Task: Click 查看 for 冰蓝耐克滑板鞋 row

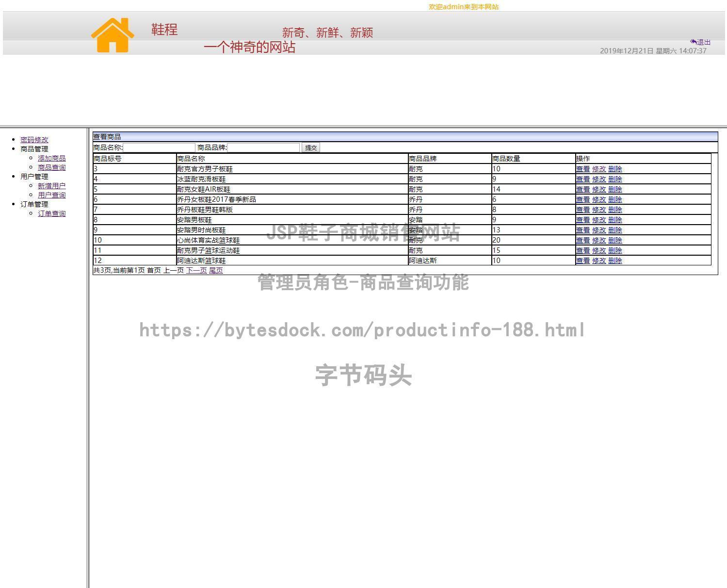Action: click(x=583, y=179)
